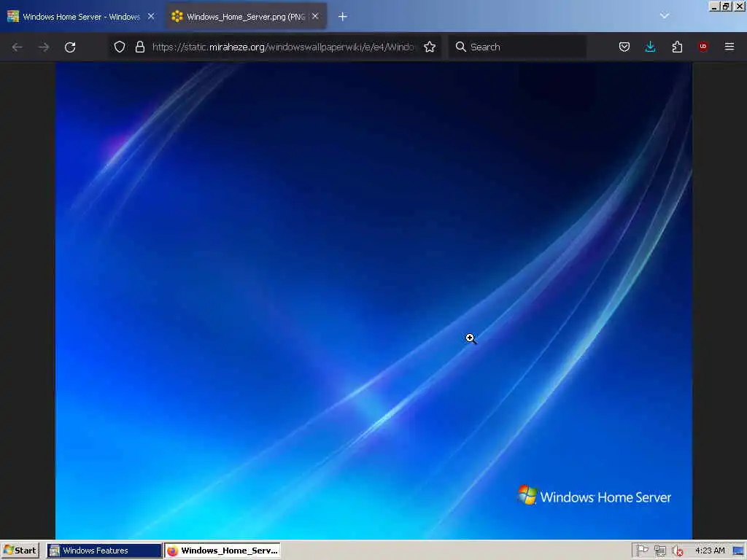Click into the Search box
Screen dimensions: 747x560
click(517, 47)
